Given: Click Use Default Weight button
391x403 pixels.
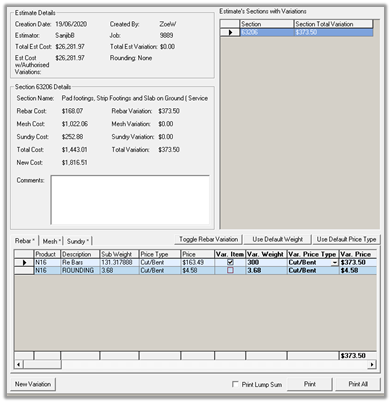Looking at the screenshot, I should click(x=278, y=239).
